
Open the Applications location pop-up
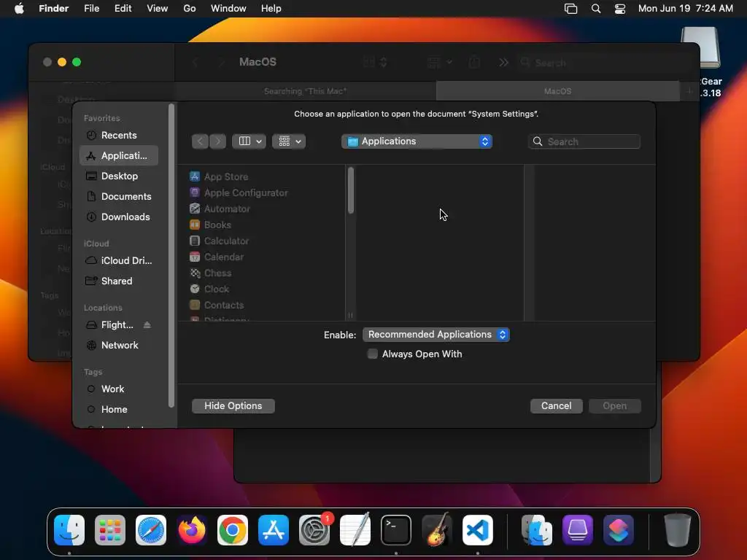pos(417,141)
